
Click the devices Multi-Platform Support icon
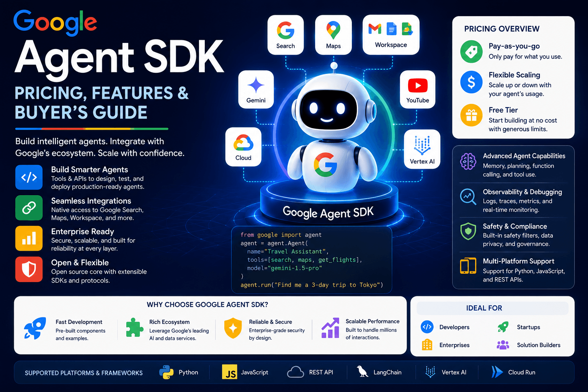point(468,266)
